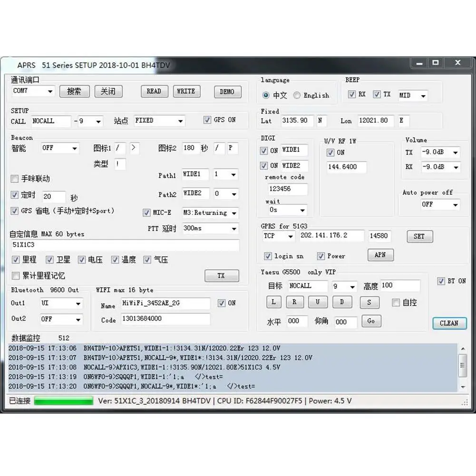Expand the FIXED station type dropdown
The height and width of the screenshot is (476, 476).
coord(180,121)
